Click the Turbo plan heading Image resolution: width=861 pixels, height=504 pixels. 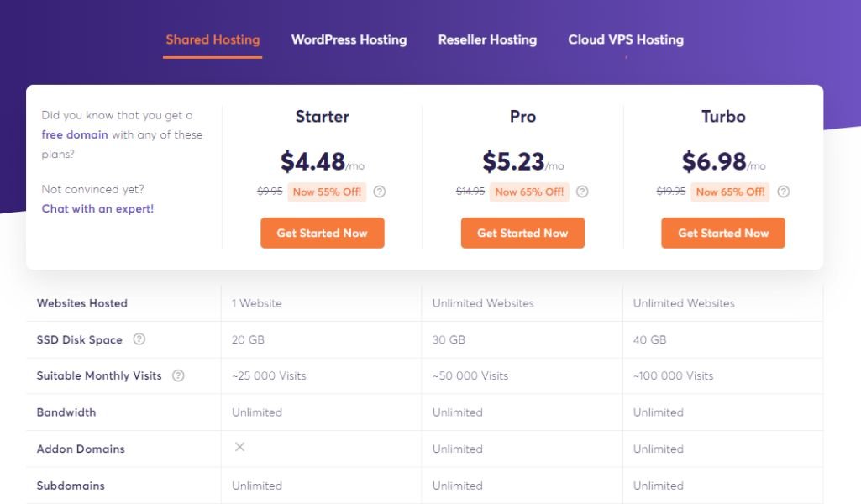coord(723,117)
